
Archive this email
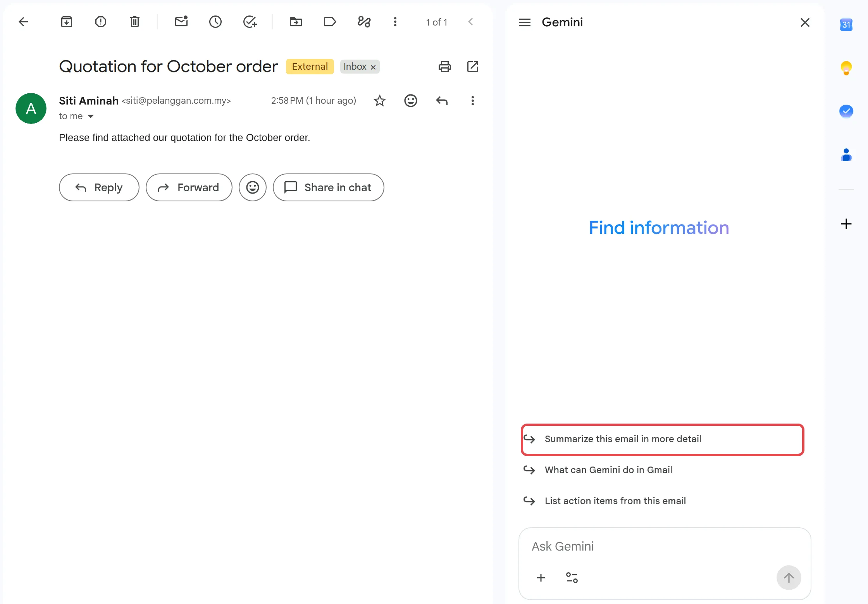[67, 22]
